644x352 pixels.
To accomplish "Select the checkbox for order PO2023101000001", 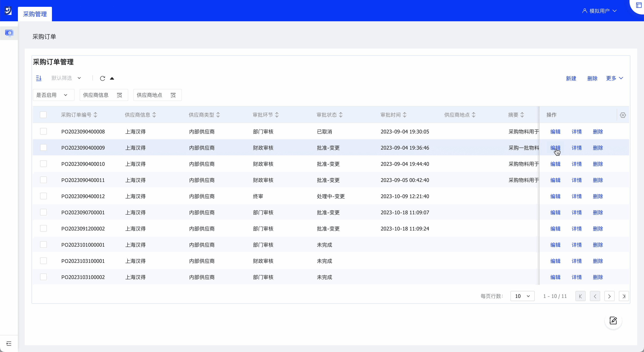I will coord(43,245).
